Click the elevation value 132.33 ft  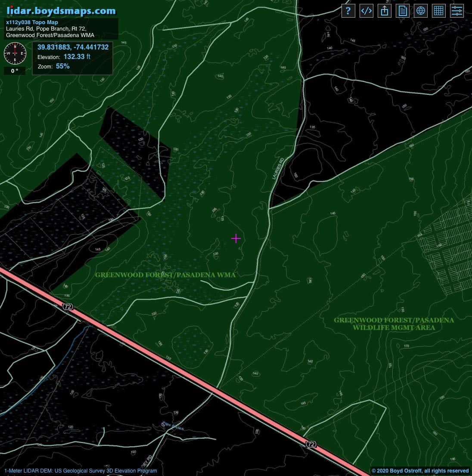[x=77, y=57]
